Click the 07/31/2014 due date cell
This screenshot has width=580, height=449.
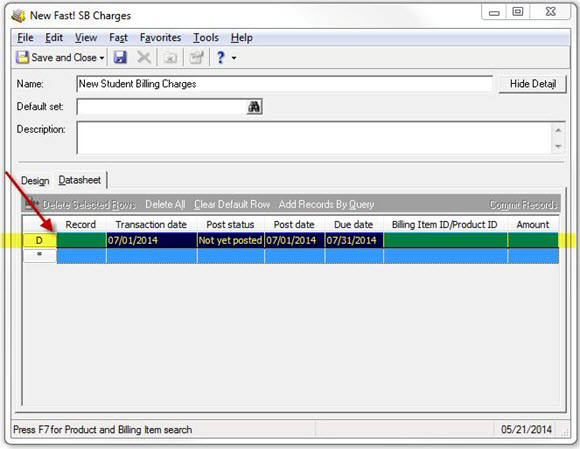(354, 240)
